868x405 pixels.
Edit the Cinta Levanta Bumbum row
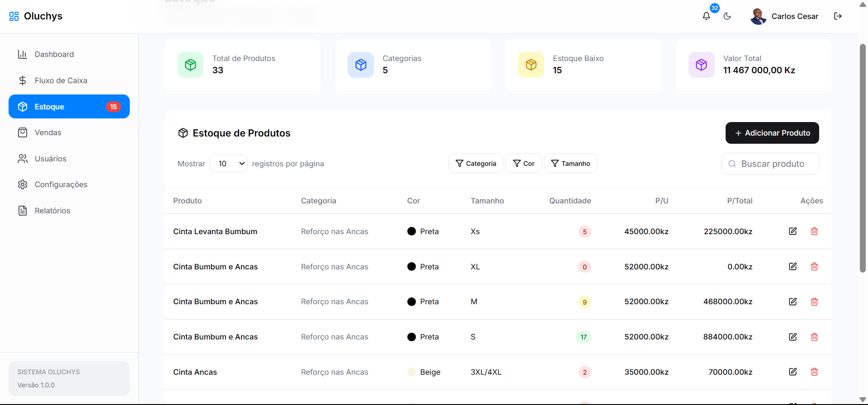[x=793, y=231]
